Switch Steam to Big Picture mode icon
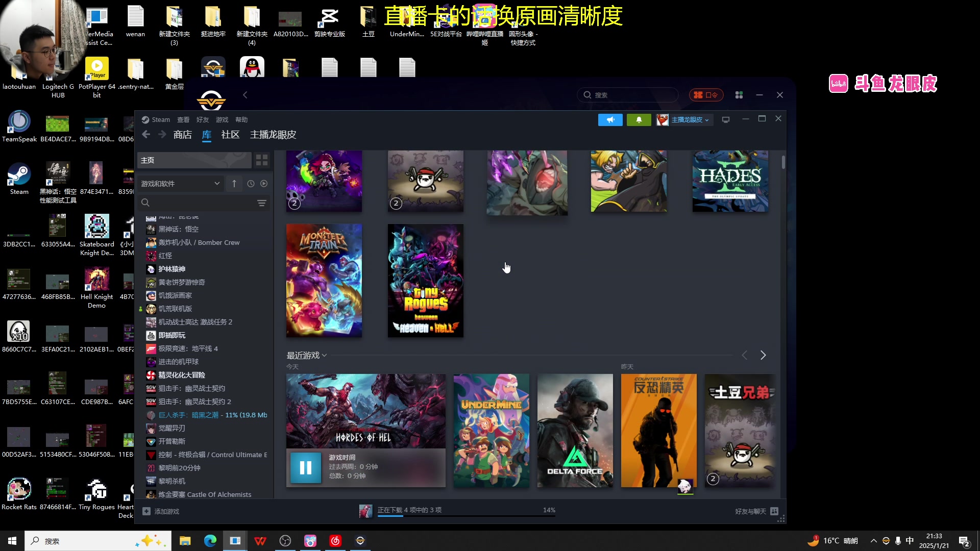Viewport: 980px width, 551px height. point(726,120)
